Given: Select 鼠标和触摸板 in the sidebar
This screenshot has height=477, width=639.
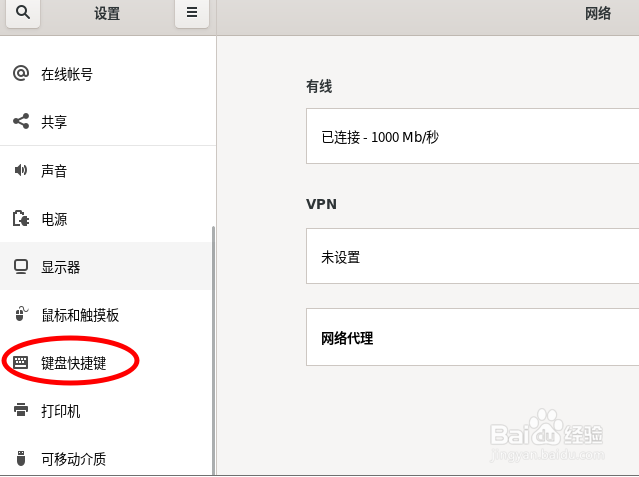Looking at the screenshot, I should [106, 314].
